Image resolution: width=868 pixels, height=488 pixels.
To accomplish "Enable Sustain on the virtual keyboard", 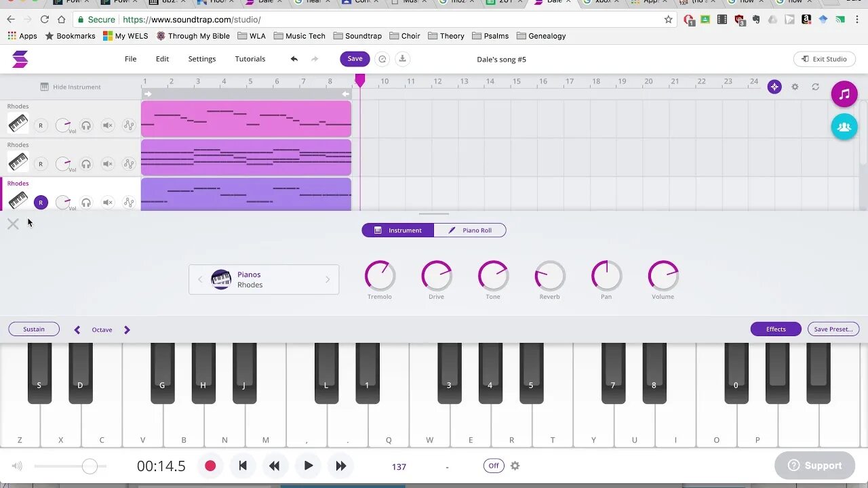I will tap(33, 329).
